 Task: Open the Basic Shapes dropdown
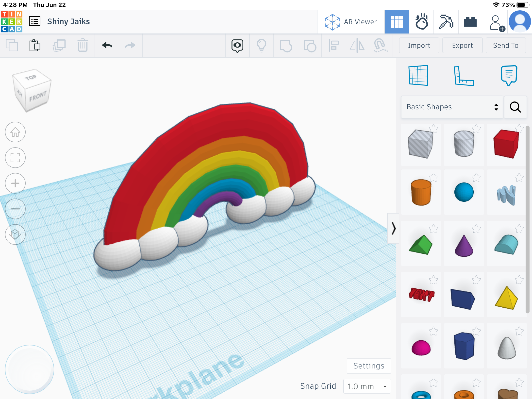(452, 107)
